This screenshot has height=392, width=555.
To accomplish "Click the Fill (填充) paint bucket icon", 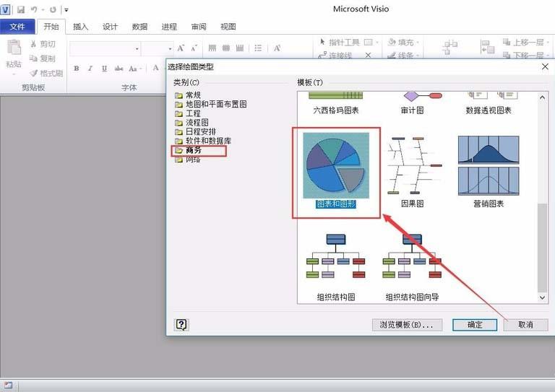I will click(x=392, y=42).
